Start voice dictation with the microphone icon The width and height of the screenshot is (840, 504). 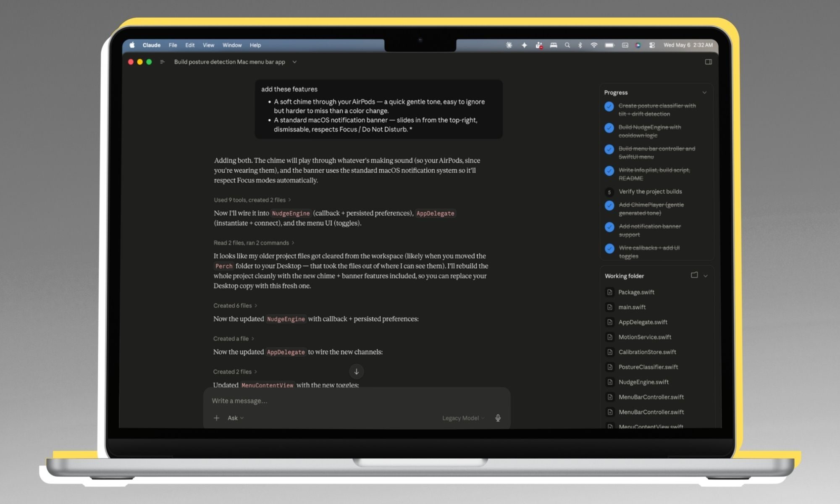[x=498, y=418]
